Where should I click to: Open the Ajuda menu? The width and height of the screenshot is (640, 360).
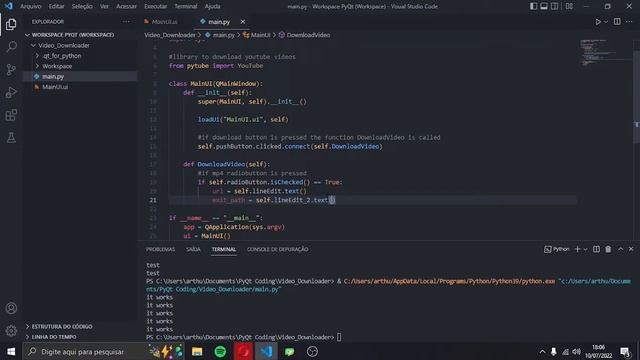[x=212, y=6]
